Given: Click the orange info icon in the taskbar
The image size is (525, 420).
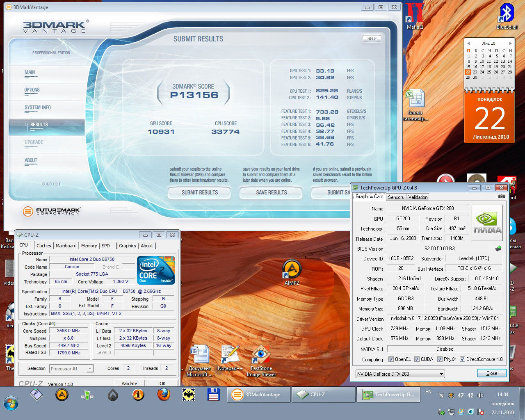Looking at the screenshot, I should [138, 395].
